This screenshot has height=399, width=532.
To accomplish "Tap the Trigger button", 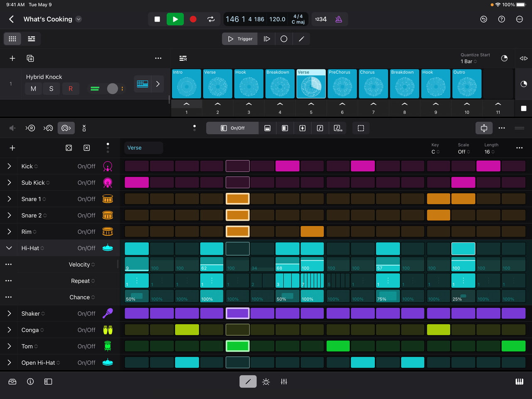I will coord(239,39).
